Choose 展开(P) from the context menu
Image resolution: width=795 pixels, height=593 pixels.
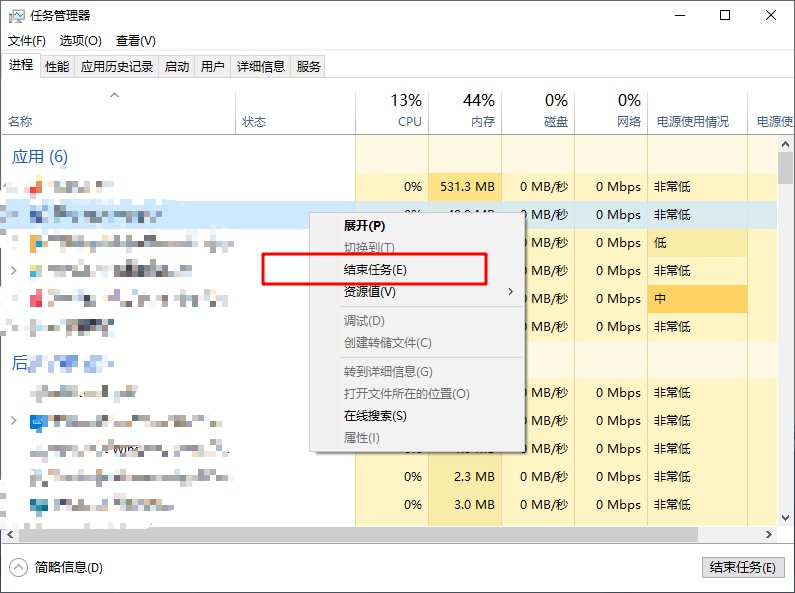click(364, 225)
